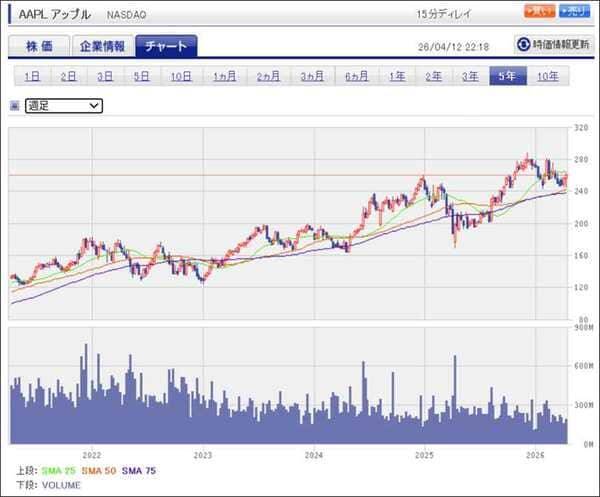Choose the 1ヵ月 time range

pos(224,76)
